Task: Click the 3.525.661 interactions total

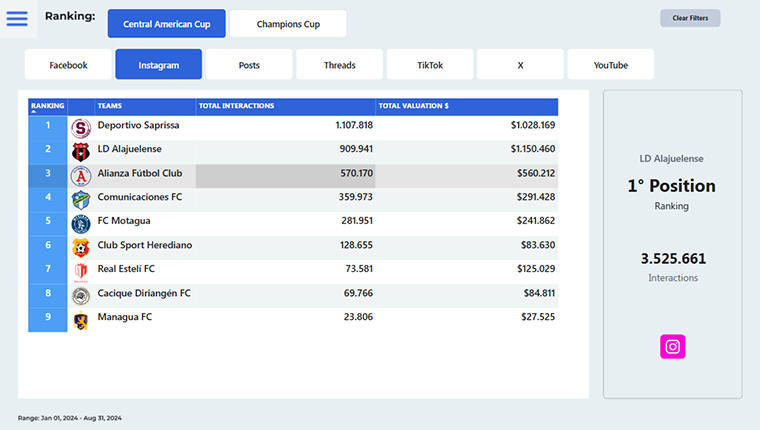Action: click(673, 258)
